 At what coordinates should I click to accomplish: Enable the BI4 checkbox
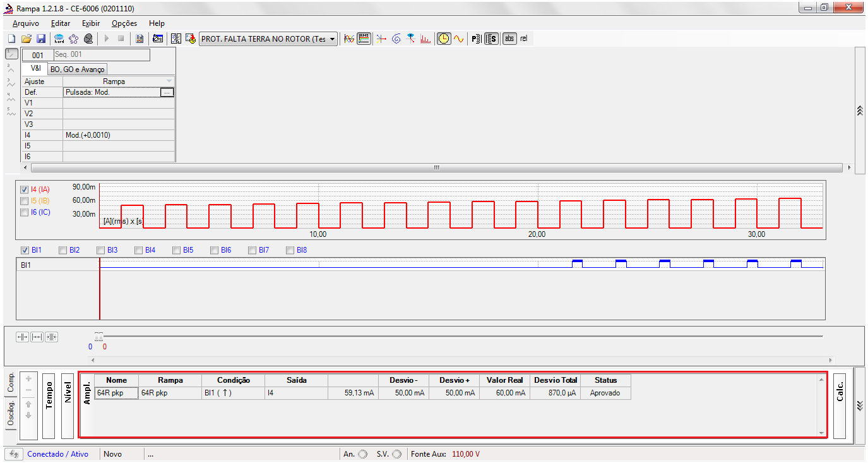tap(138, 250)
